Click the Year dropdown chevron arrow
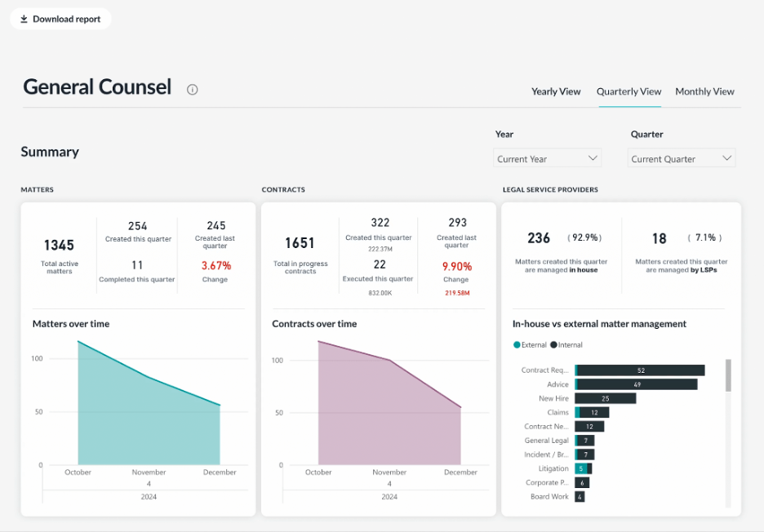This screenshot has height=532, width=764. (x=593, y=157)
